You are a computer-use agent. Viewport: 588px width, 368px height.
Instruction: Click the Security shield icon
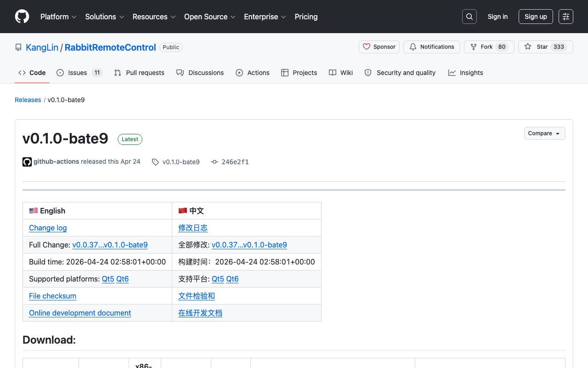[x=368, y=73]
